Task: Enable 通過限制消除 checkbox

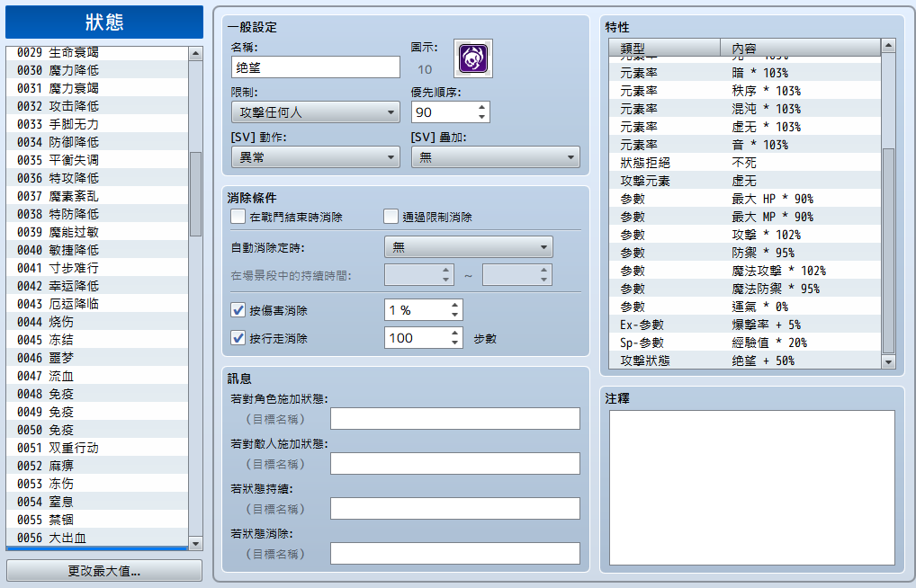Action: pos(391,217)
